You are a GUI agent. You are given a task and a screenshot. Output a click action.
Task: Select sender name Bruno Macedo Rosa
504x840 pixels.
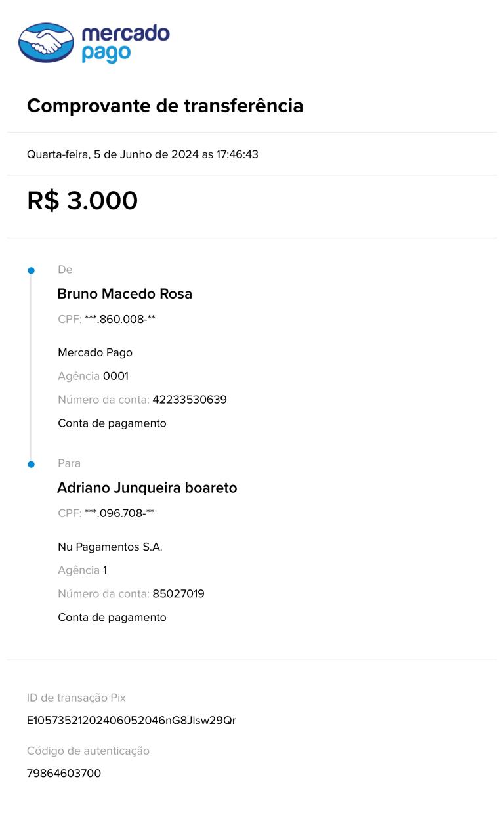point(125,294)
